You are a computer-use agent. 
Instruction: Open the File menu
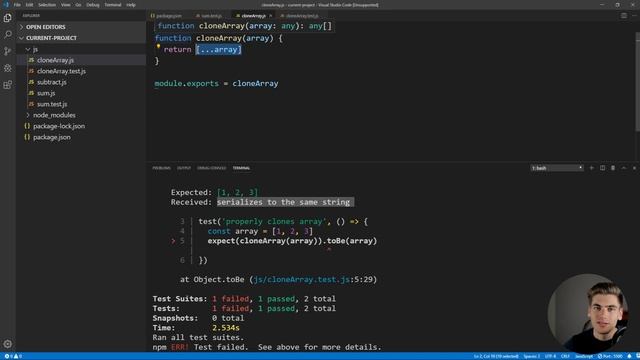(x=17, y=5)
